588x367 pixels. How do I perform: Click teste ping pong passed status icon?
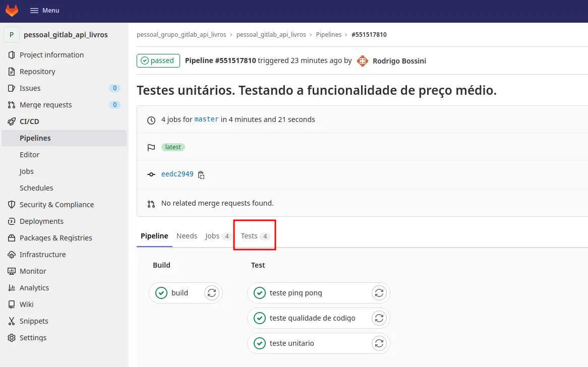[x=260, y=293]
